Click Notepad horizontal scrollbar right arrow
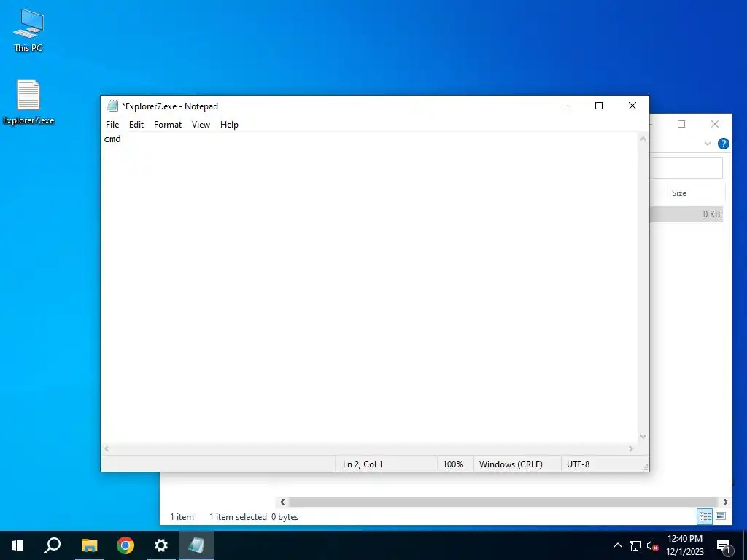The width and height of the screenshot is (747, 560). click(x=631, y=448)
